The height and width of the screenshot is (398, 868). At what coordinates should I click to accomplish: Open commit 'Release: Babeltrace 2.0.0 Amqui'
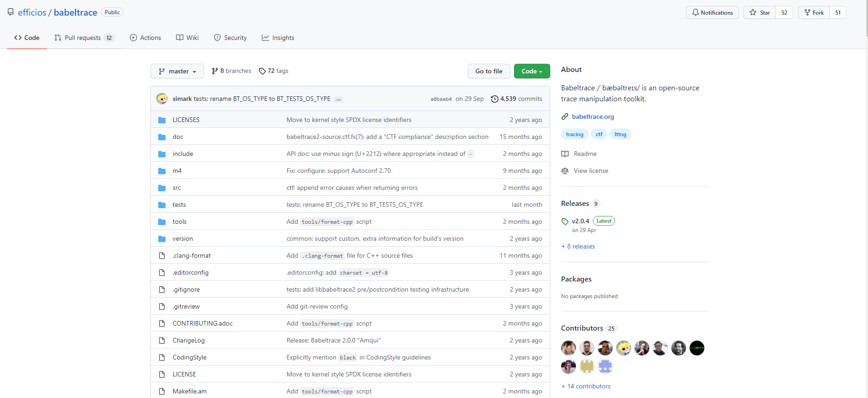(334, 341)
